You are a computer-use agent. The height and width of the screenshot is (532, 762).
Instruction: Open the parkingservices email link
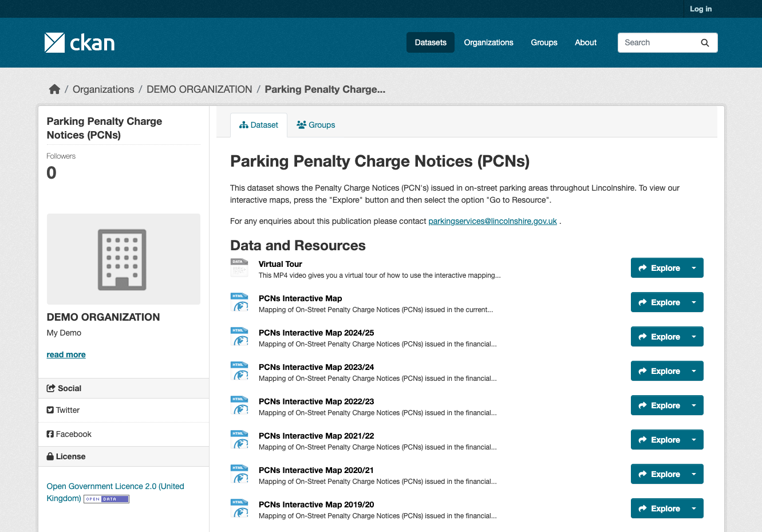(492, 221)
